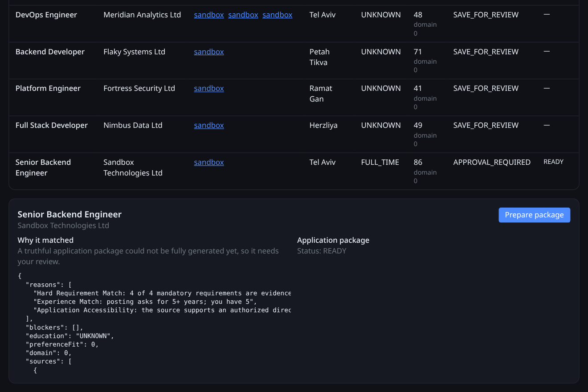This screenshot has width=588, height=392.
Task: Click the Status: READY text
Action: pos(322,251)
